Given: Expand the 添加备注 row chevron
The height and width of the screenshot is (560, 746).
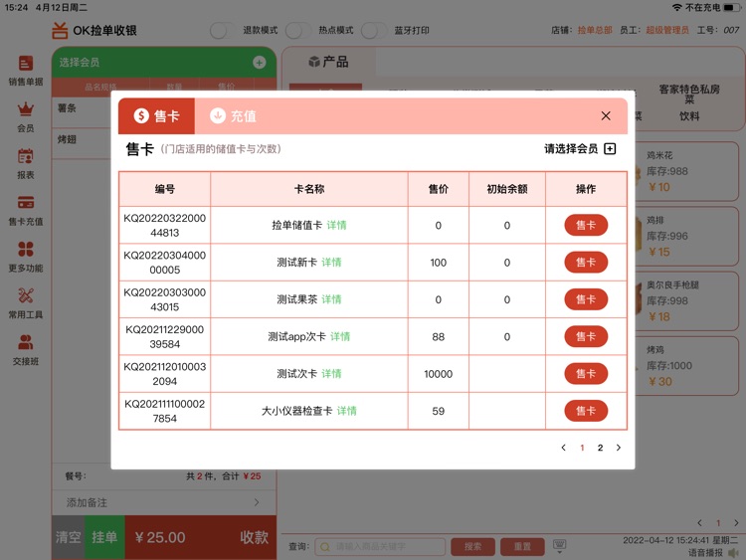Looking at the screenshot, I should 257,502.
